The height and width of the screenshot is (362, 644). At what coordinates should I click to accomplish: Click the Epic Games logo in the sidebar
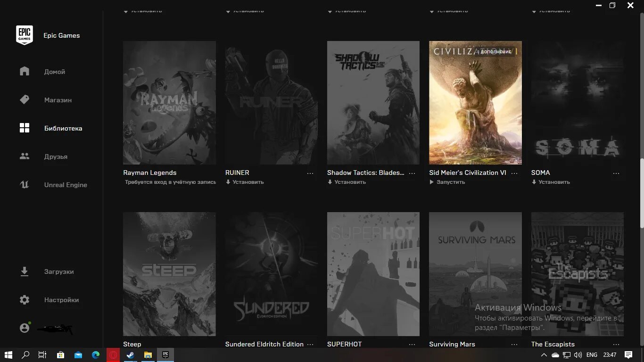tap(25, 35)
